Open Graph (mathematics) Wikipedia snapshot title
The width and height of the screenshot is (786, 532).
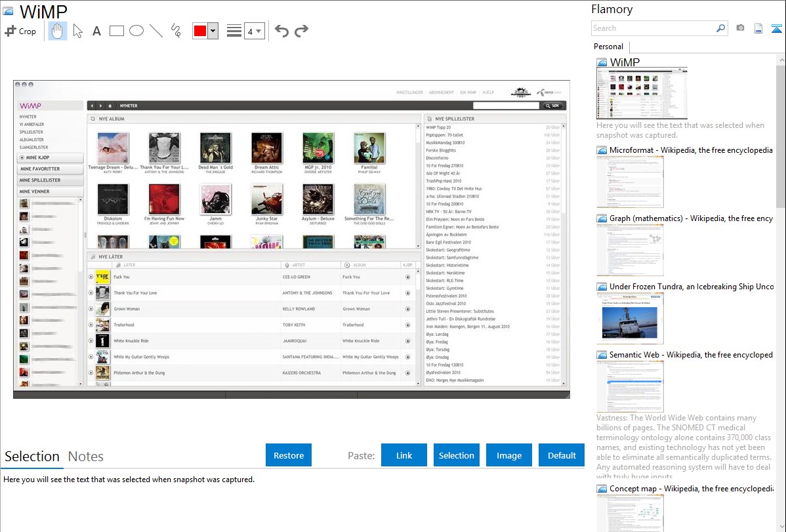(691, 218)
